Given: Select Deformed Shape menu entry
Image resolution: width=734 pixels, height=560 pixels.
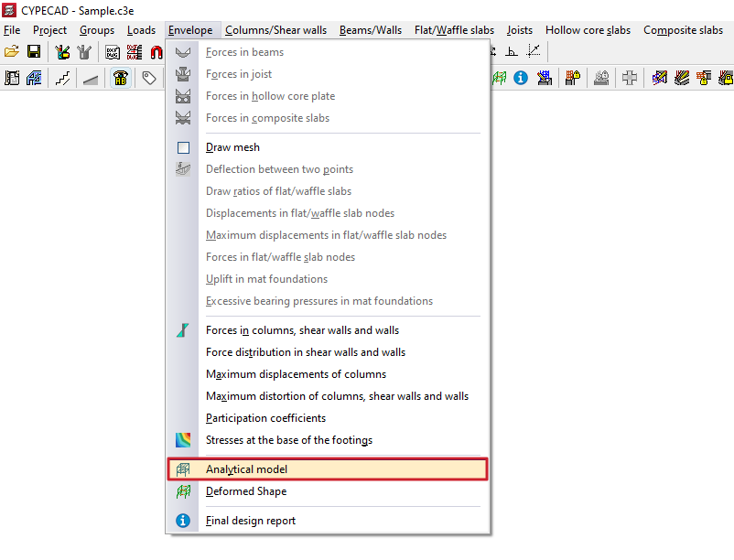Looking at the screenshot, I should click(328, 491).
